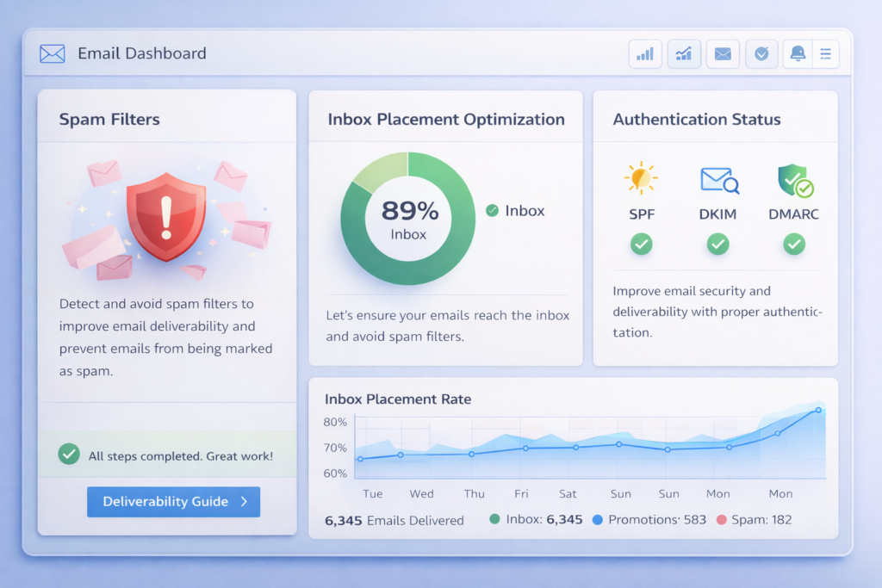Select the DKIM envelope icon
The width and height of the screenshot is (882, 588).
[x=717, y=179]
